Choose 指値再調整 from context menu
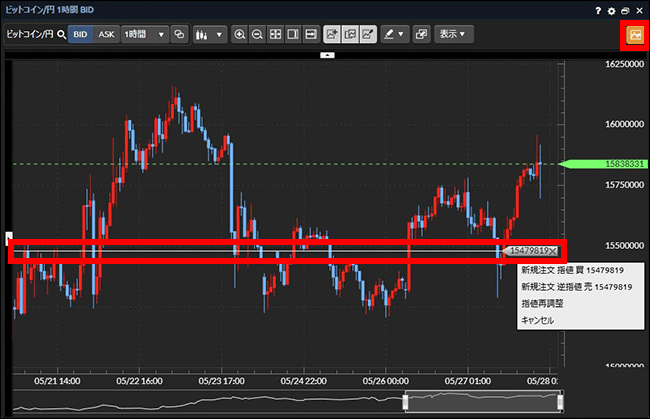The image size is (650, 419). point(542,304)
